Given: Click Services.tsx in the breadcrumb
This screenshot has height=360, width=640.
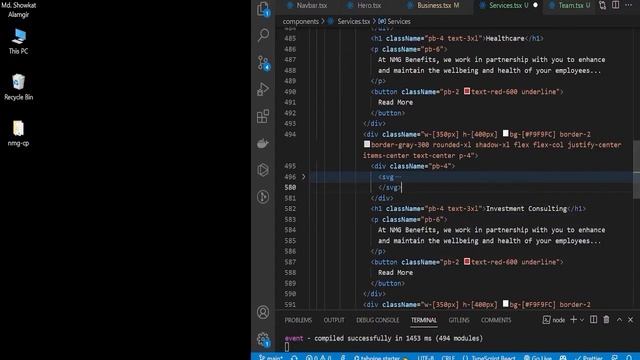Looking at the screenshot, I should click(x=353, y=21).
